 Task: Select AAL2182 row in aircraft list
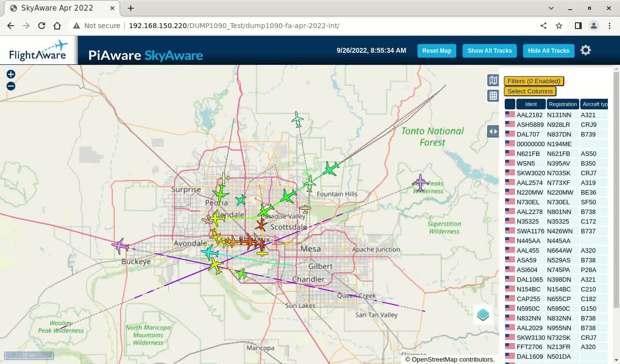point(556,115)
